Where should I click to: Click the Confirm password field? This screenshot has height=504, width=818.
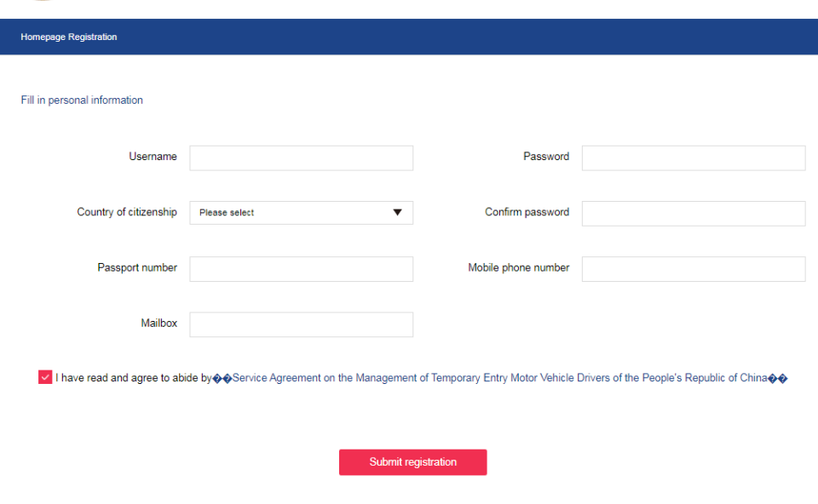[693, 214]
